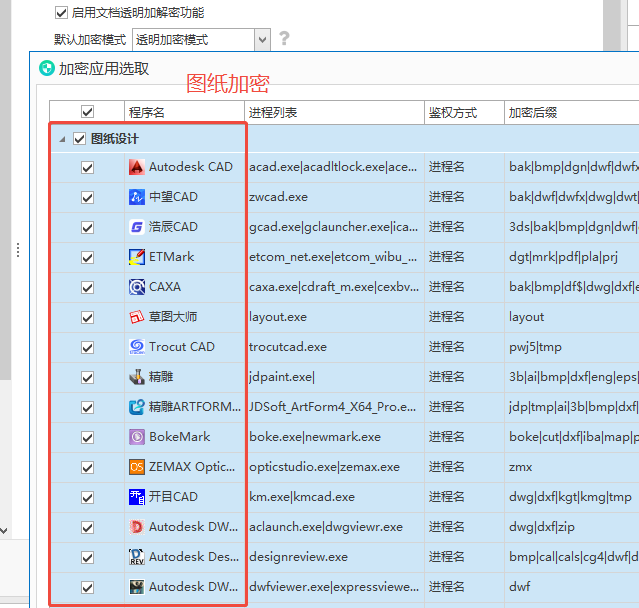Click the Autodesk Design Review icon
Screen dimensions: 639x608
pos(137,557)
